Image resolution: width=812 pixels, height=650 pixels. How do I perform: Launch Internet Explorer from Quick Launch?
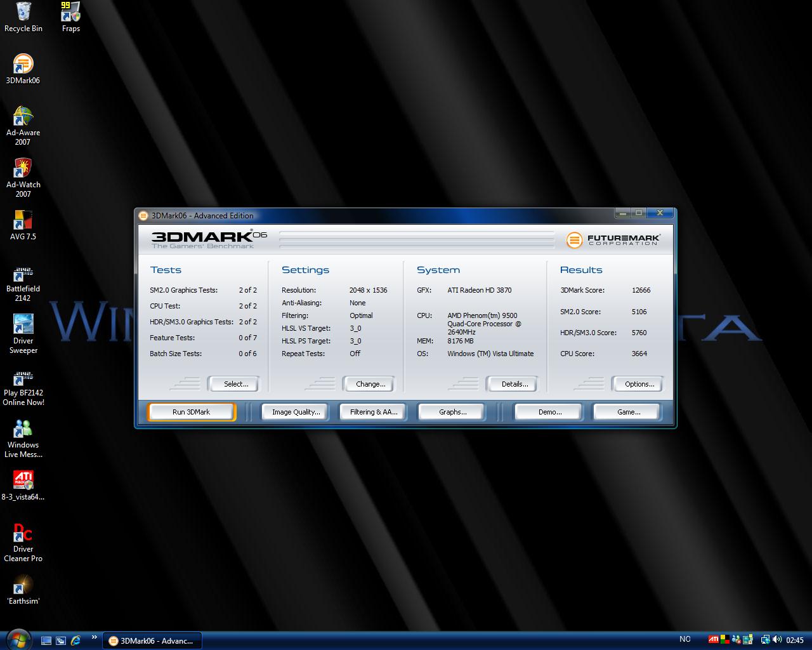point(76,640)
